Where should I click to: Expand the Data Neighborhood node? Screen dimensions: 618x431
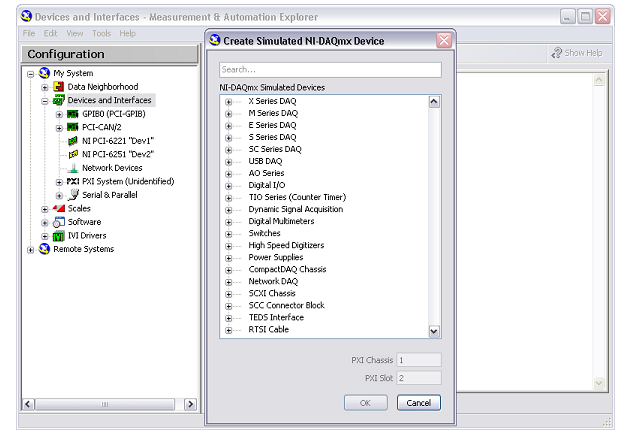(x=45, y=87)
